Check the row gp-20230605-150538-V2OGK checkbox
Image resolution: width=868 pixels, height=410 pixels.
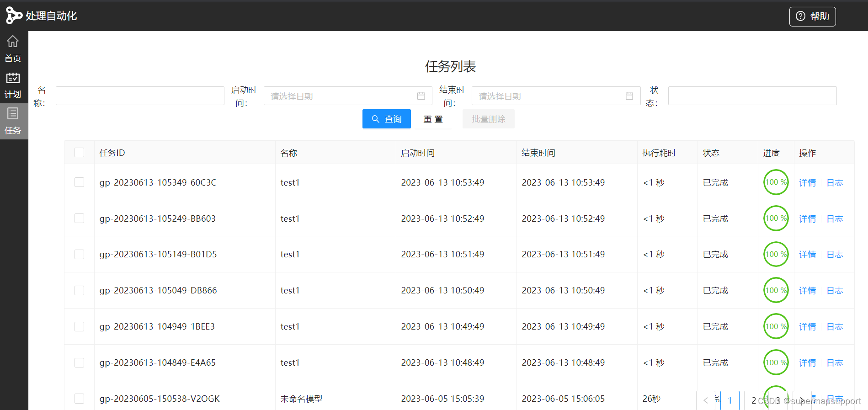pos(80,399)
